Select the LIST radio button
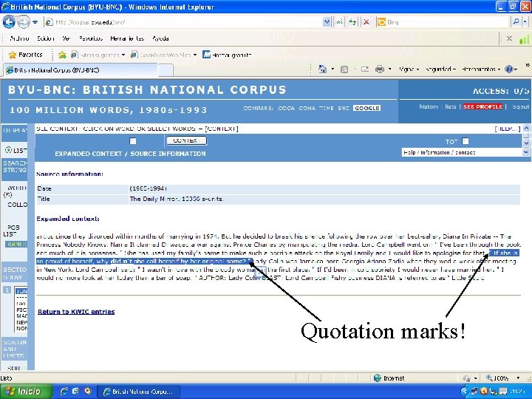The image size is (532, 399). (x=8, y=149)
